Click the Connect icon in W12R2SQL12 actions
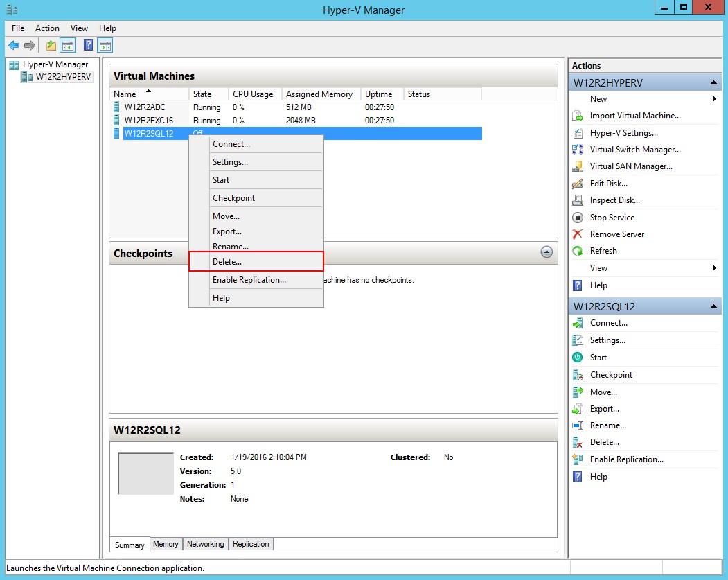This screenshot has height=580, width=728. pos(578,323)
